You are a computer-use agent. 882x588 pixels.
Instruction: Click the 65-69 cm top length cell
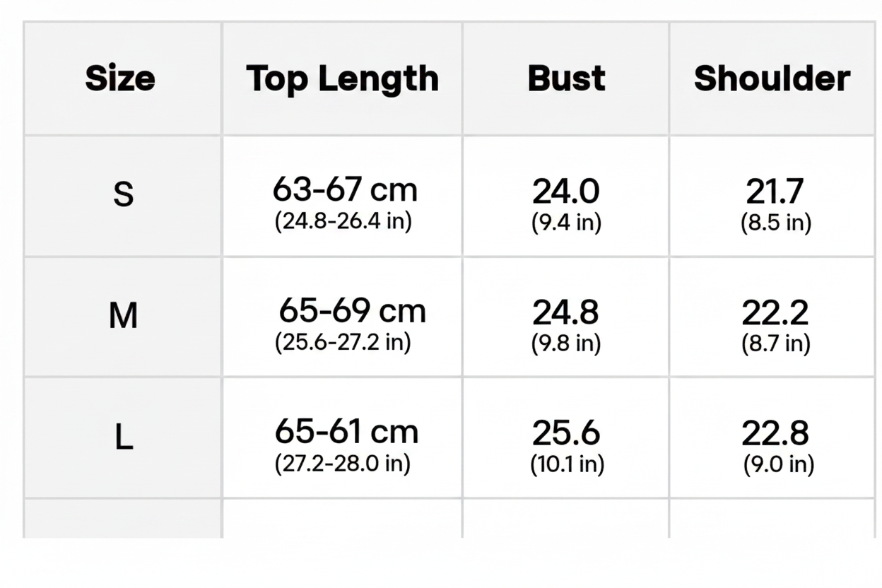pos(352,310)
